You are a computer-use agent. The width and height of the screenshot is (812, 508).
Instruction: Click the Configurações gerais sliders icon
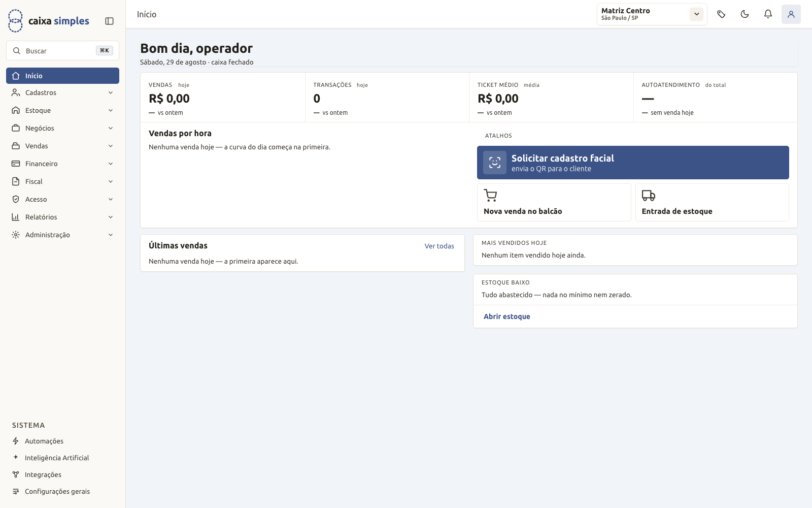click(x=16, y=491)
